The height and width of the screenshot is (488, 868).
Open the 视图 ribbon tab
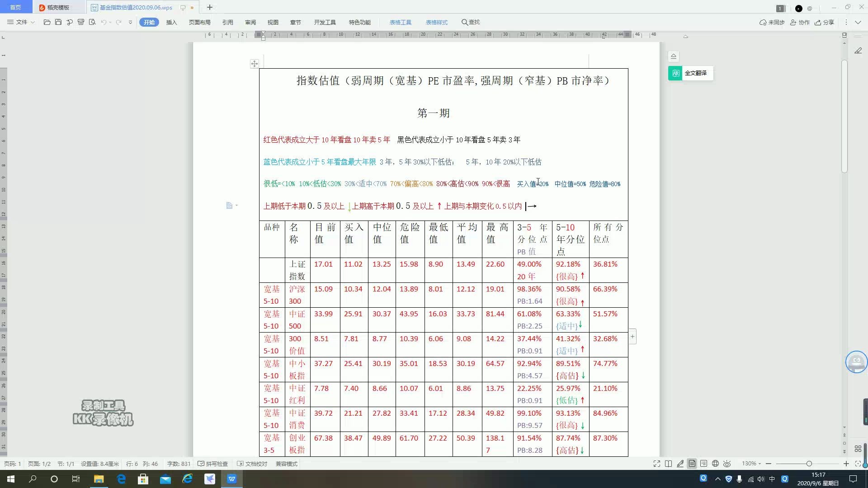[273, 22]
